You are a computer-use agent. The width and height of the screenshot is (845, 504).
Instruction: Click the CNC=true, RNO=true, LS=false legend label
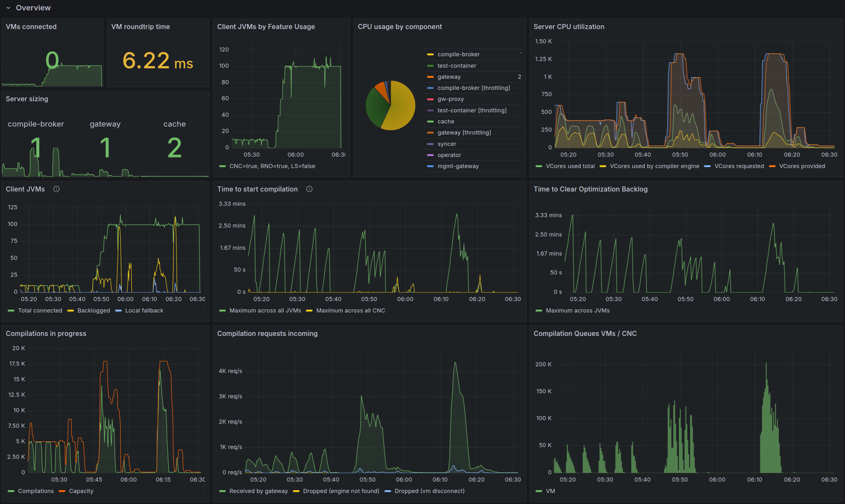tap(272, 166)
